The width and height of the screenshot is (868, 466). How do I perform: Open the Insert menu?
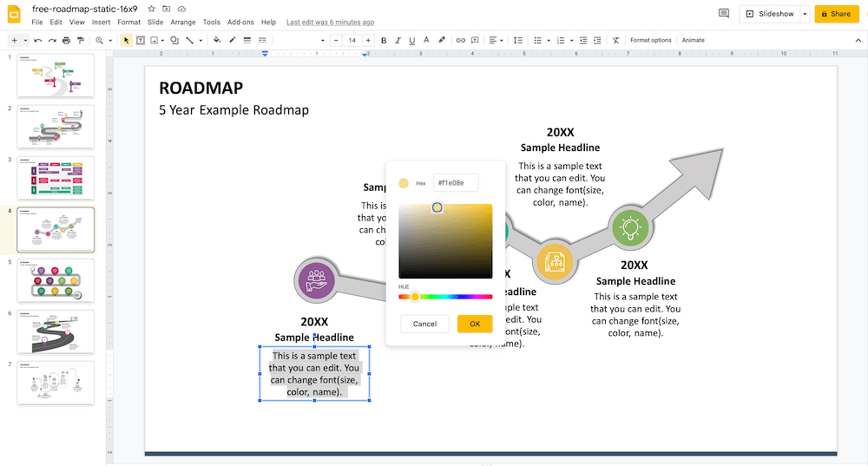point(101,23)
